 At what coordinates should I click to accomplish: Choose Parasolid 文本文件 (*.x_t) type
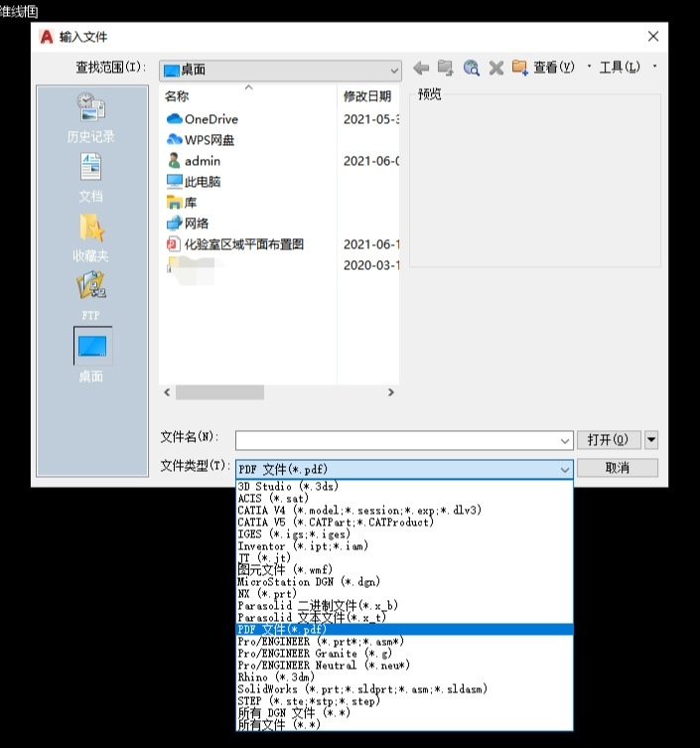tap(404, 618)
